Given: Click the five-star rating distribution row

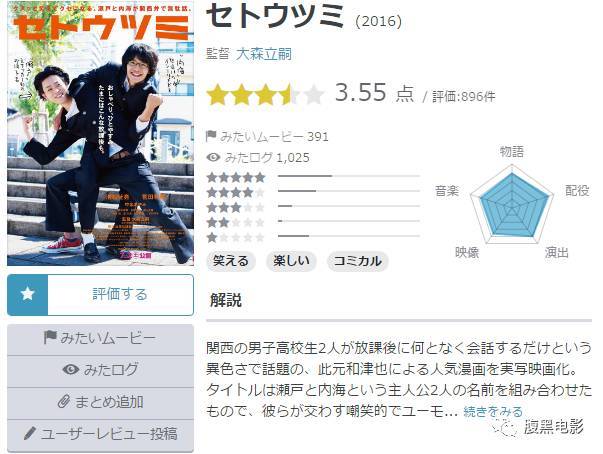Looking at the screenshot, I should [313, 177].
